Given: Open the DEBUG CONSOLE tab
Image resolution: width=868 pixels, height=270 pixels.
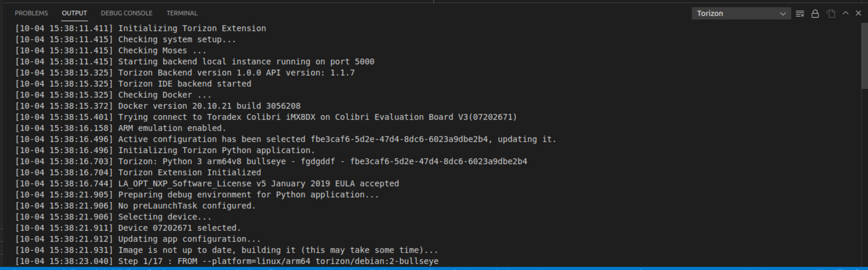Looking at the screenshot, I should (x=127, y=13).
